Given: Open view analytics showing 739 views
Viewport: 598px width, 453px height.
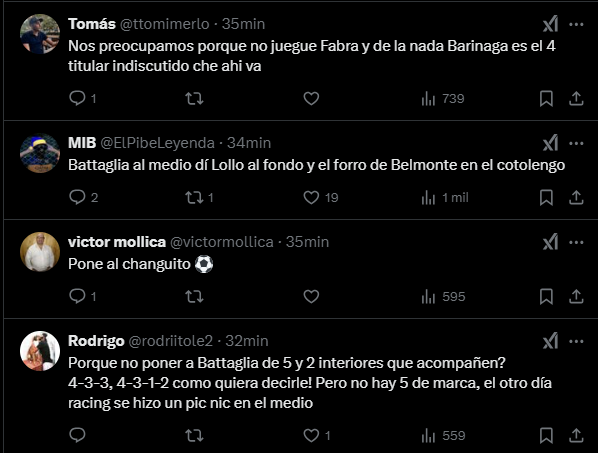Looking at the screenshot, I should click(x=443, y=99).
